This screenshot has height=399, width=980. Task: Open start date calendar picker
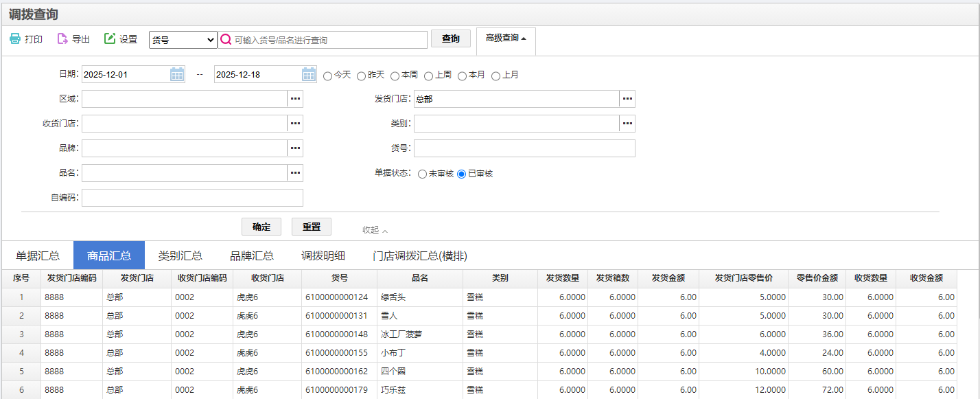click(x=177, y=74)
